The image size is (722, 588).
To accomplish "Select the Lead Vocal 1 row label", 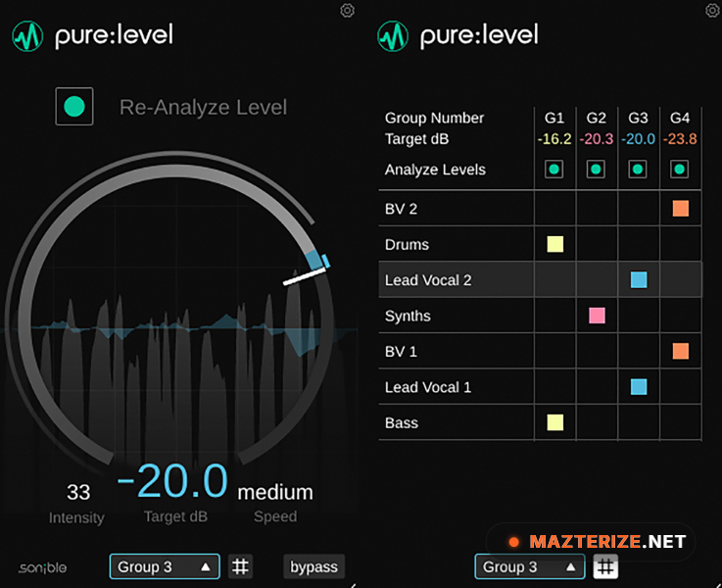I will coord(428,387).
